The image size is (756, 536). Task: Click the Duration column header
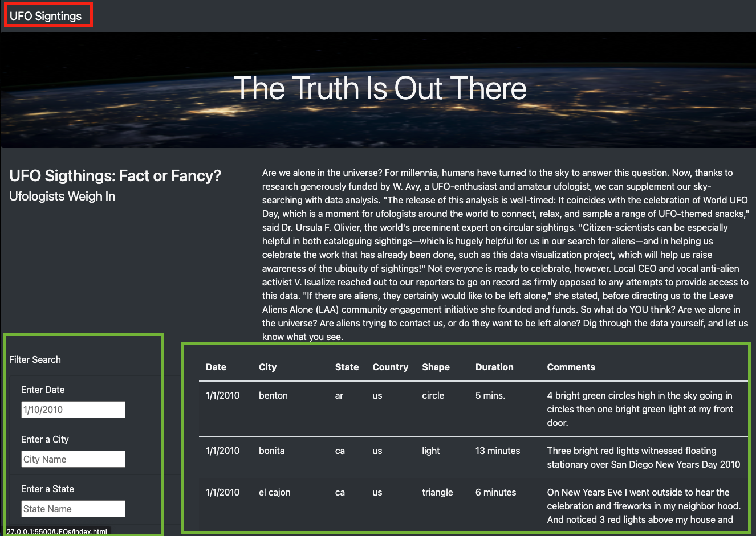(494, 367)
